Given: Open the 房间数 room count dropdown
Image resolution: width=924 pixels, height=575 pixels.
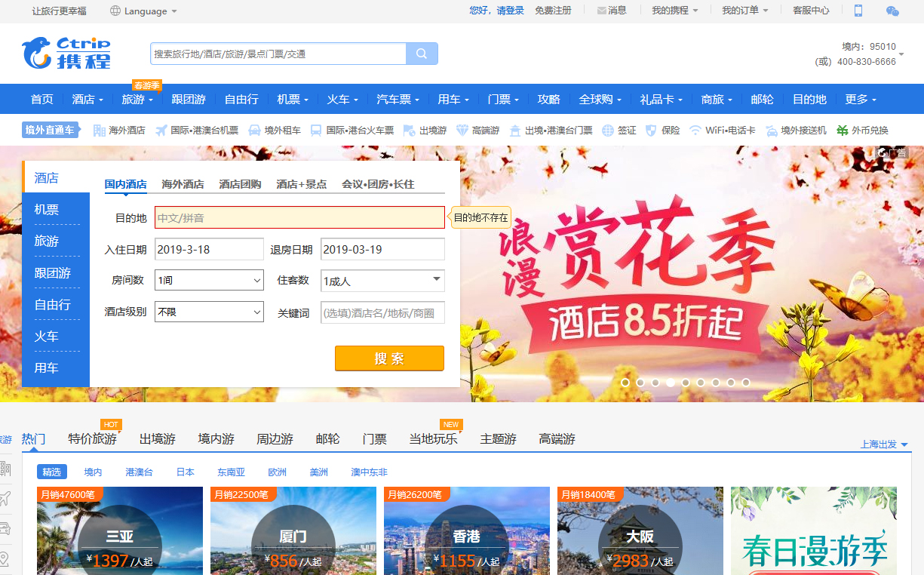Looking at the screenshot, I should coord(209,281).
